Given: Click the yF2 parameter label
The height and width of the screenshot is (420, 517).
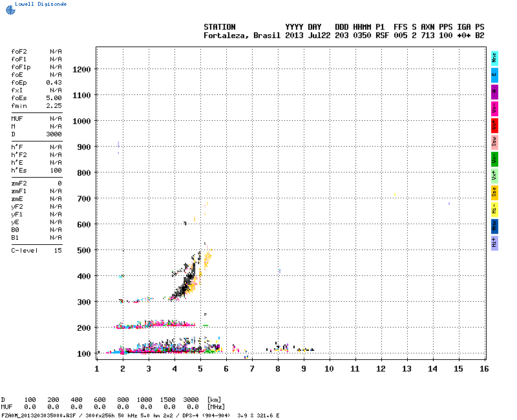Looking at the screenshot, I should pyautogui.click(x=17, y=207).
